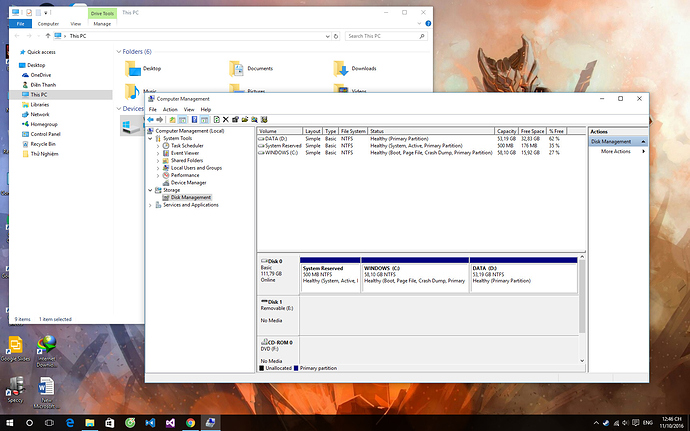Select the DATA (D:) partition block on Disk 0

tap(524, 275)
